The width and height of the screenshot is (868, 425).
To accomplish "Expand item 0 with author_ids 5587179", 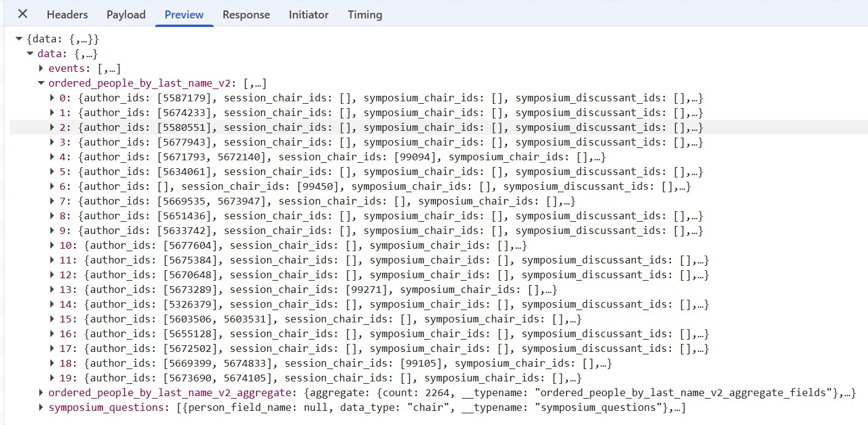I will coord(52,98).
